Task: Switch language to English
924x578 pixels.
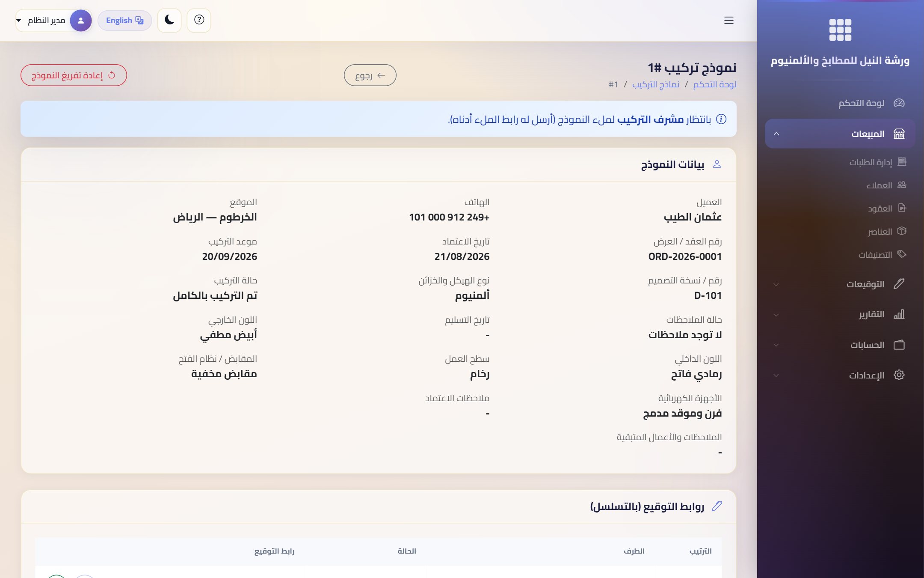Action: coord(125,21)
